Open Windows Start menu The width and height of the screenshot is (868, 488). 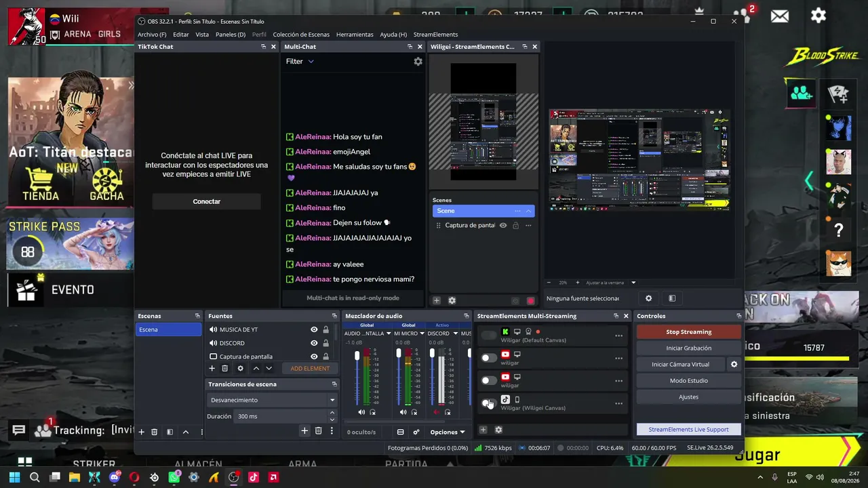click(15, 477)
